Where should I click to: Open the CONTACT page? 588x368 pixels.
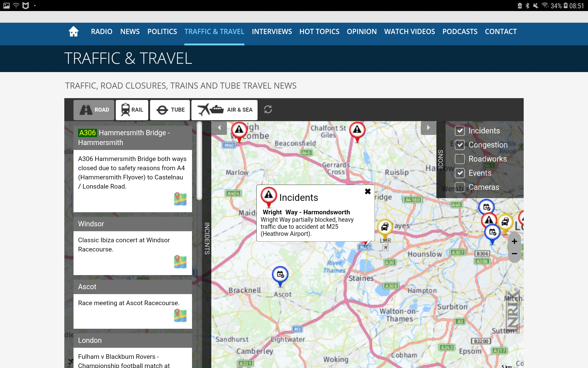(501, 32)
